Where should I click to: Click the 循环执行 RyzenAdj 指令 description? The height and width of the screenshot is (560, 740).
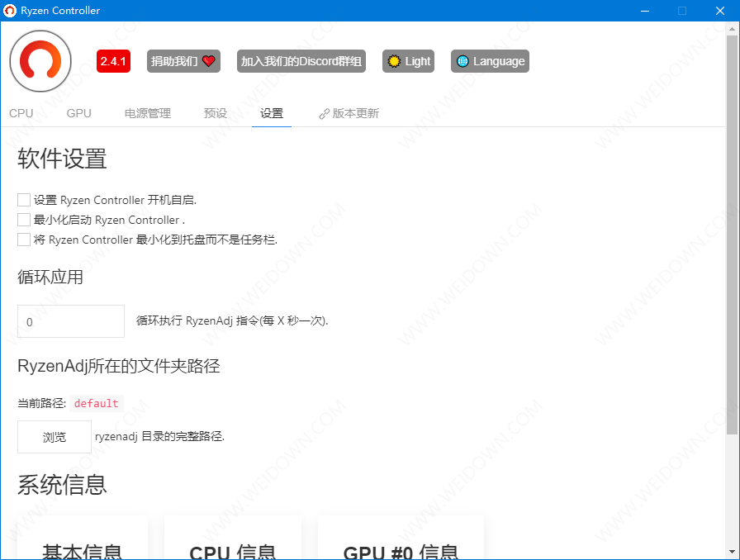(232, 320)
